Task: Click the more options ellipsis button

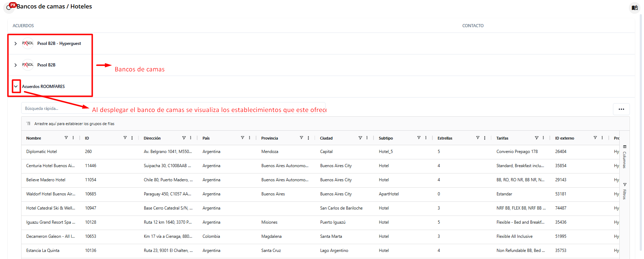Action: 621,109
